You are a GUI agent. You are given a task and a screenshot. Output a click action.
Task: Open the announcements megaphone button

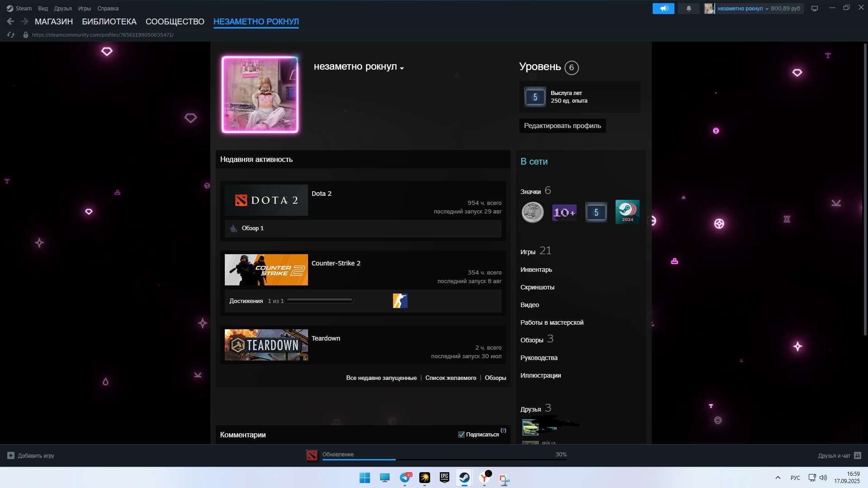[663, 9]
